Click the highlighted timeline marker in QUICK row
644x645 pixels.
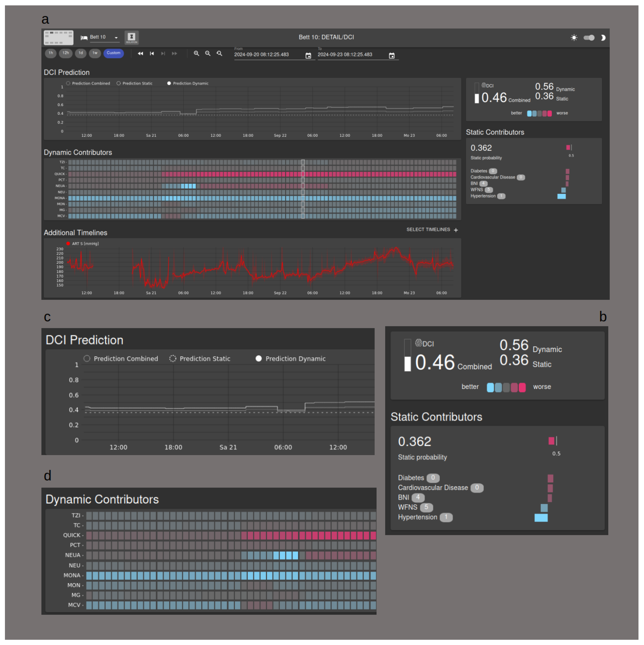click(x=303, y=174)
